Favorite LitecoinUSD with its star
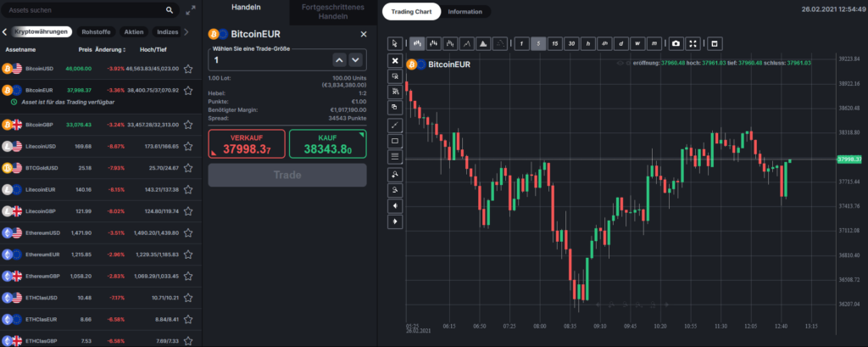Screen dimensions: 868x347 [x=188, y=146]
